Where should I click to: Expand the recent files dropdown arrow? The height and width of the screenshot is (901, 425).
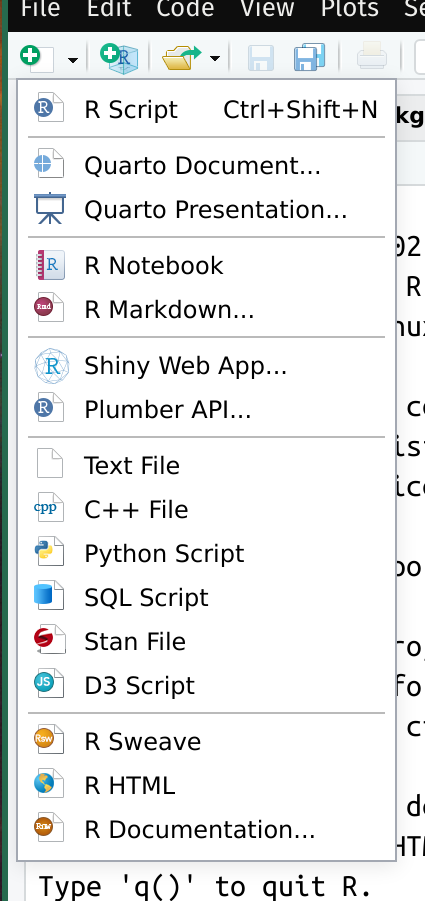tap(214, 59)
